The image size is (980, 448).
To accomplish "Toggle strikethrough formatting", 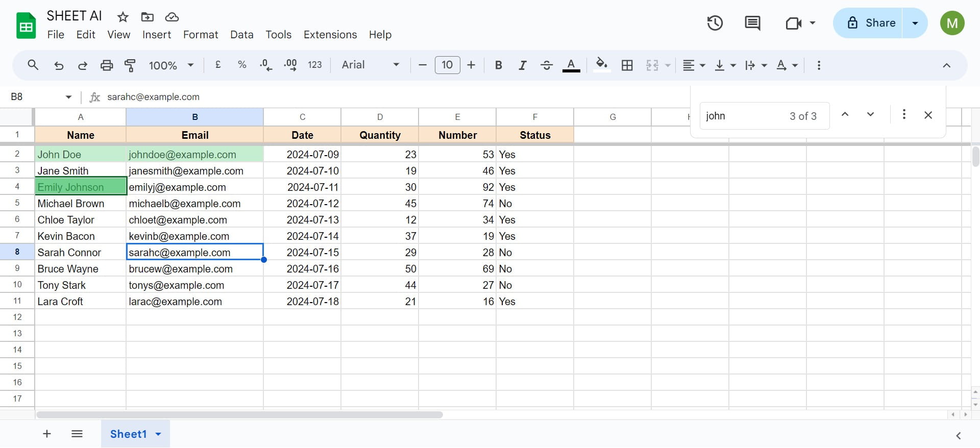I will [x=546, y=65].
